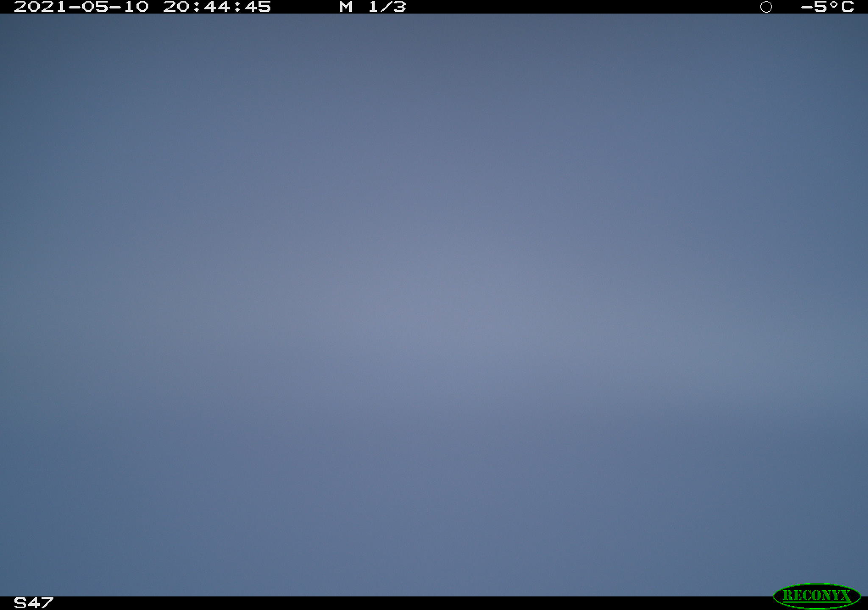Click the moon phase circle icon

(x=766, y=7)
